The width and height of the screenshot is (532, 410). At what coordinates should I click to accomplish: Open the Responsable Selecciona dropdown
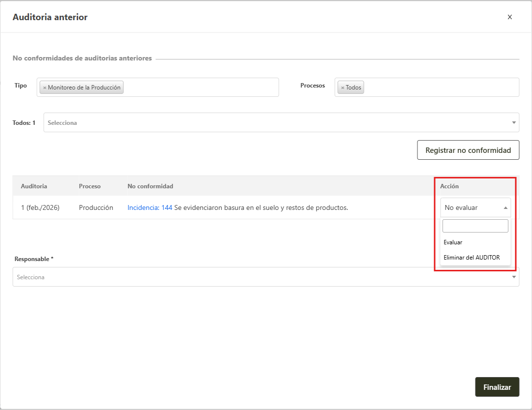266,277
